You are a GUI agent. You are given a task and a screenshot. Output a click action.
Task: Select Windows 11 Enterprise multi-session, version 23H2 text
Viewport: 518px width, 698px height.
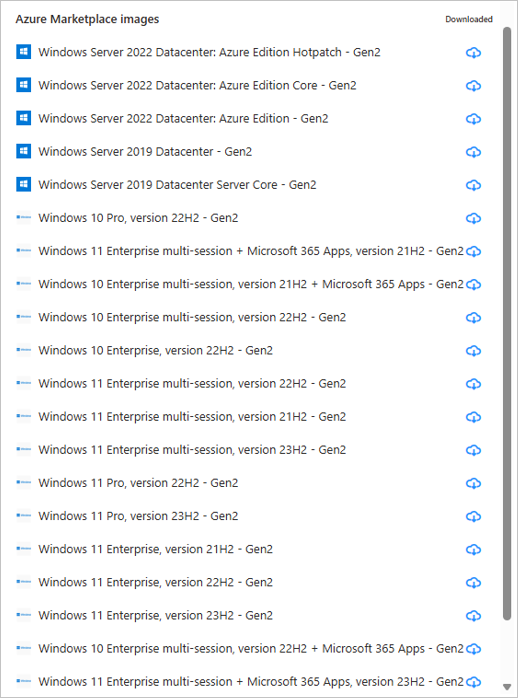coord(192,450)
